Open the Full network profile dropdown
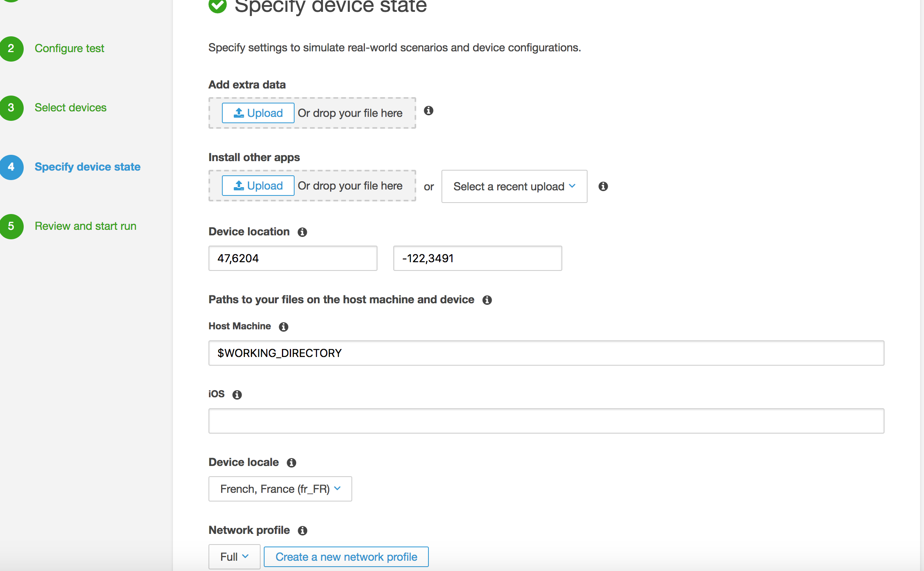924x571 pixels. (x=234, y=557)
